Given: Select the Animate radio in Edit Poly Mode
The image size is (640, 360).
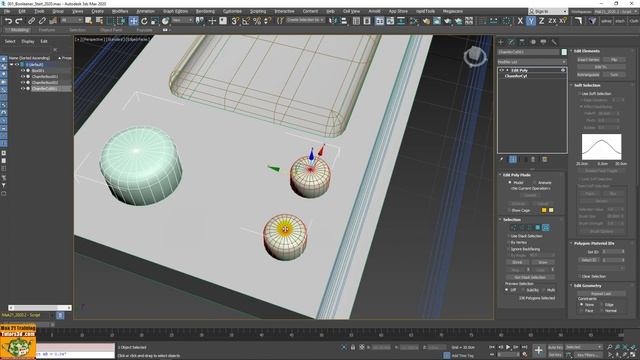Looking at the screenshot, I should [x=534, y=182].
